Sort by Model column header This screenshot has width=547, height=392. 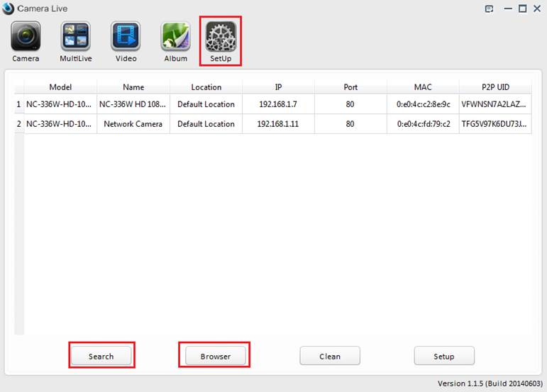pos(60,87)
